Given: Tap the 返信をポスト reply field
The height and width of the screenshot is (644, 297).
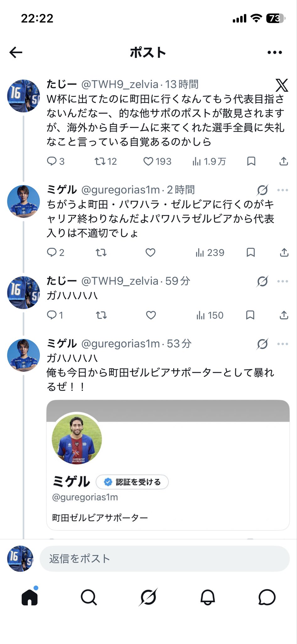Looking at the screenshot, I should (x=165, y=558).
